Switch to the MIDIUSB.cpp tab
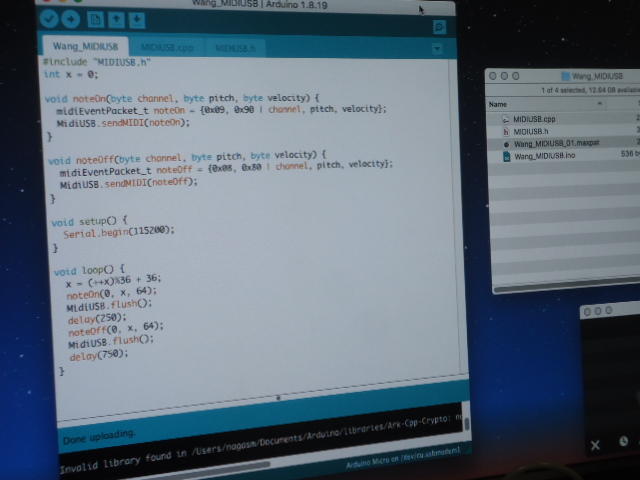Image resolution: width=640 pixels, height=480 pixels. pyautogui.click(x=167, y=48)
